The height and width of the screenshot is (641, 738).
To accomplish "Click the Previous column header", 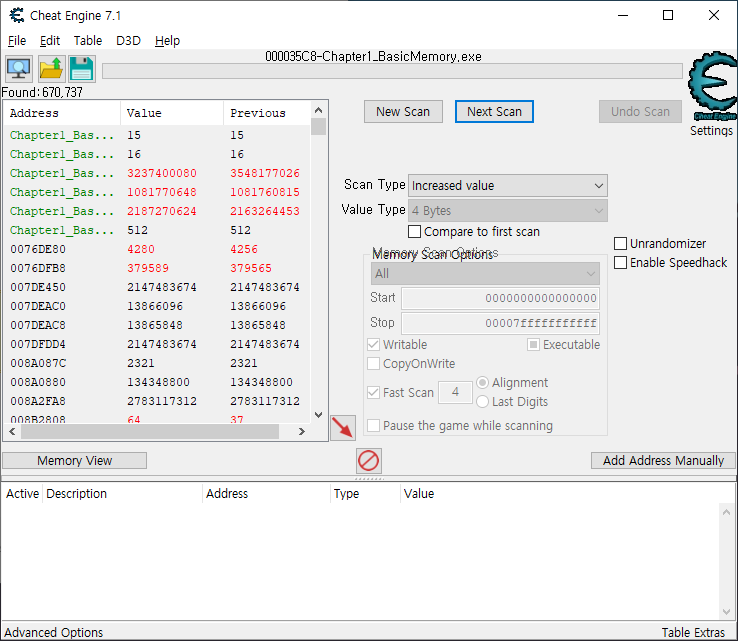I will [267, 113].
